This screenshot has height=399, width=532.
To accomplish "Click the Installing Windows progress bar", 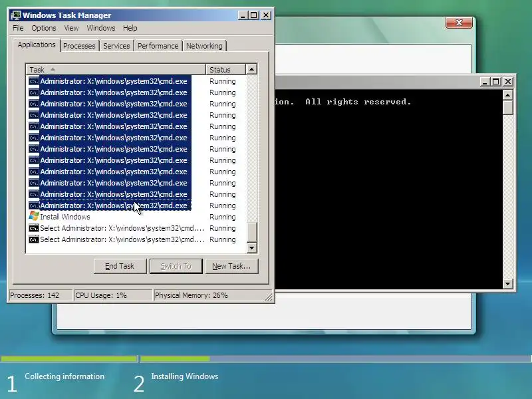I will coord(336,358).
